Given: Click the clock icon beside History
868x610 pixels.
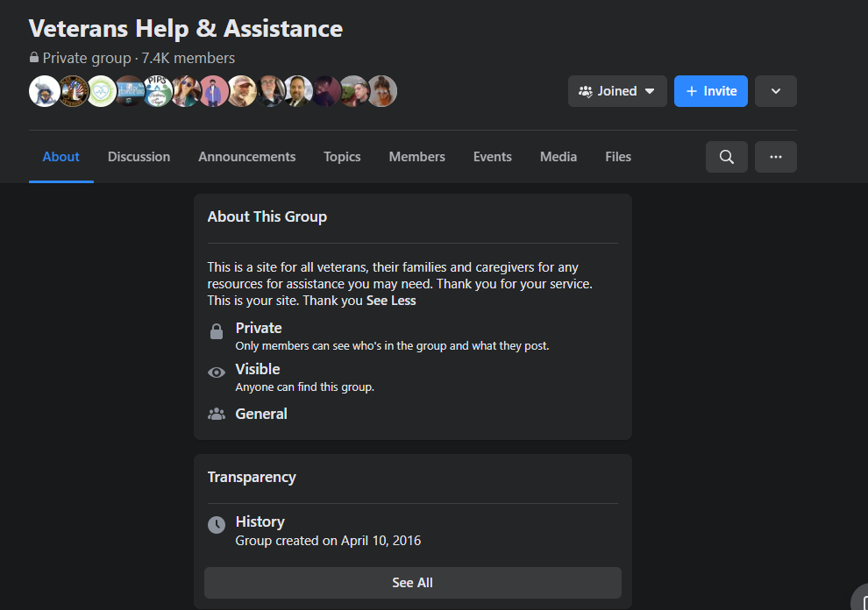Looking at the screenshot, I should 217,525.
